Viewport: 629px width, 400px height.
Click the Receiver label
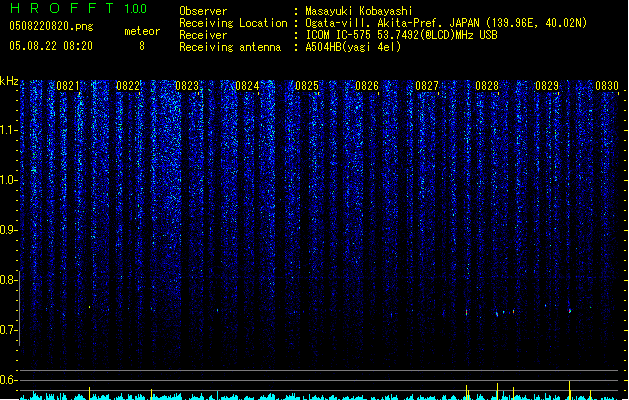pyautogui.click(x=203, y=35)
